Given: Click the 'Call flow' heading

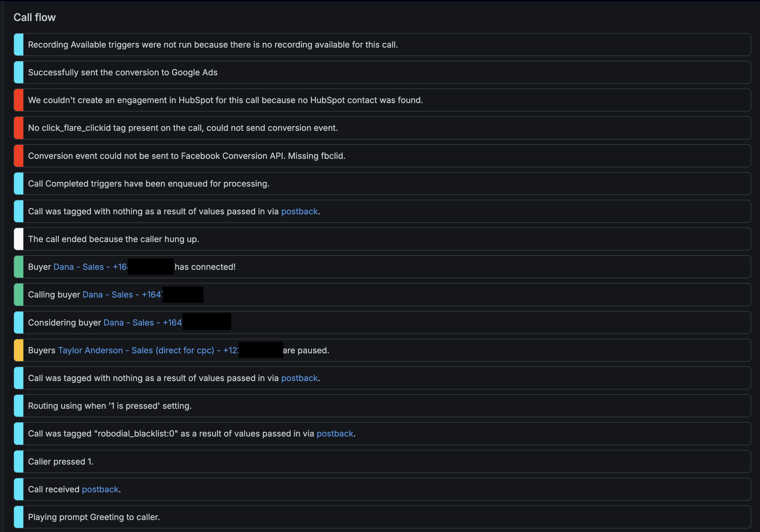Looking at the screenshot, I should (x=34, y=17).
